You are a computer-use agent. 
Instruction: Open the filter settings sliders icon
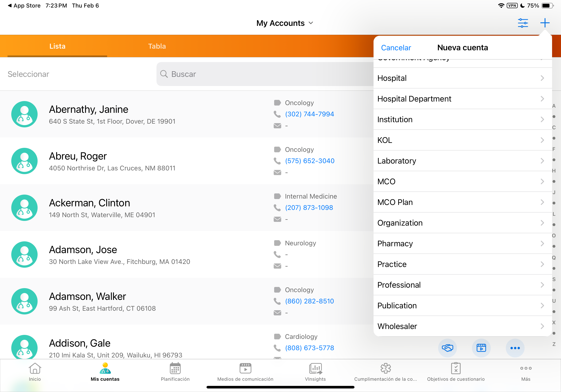523,23
